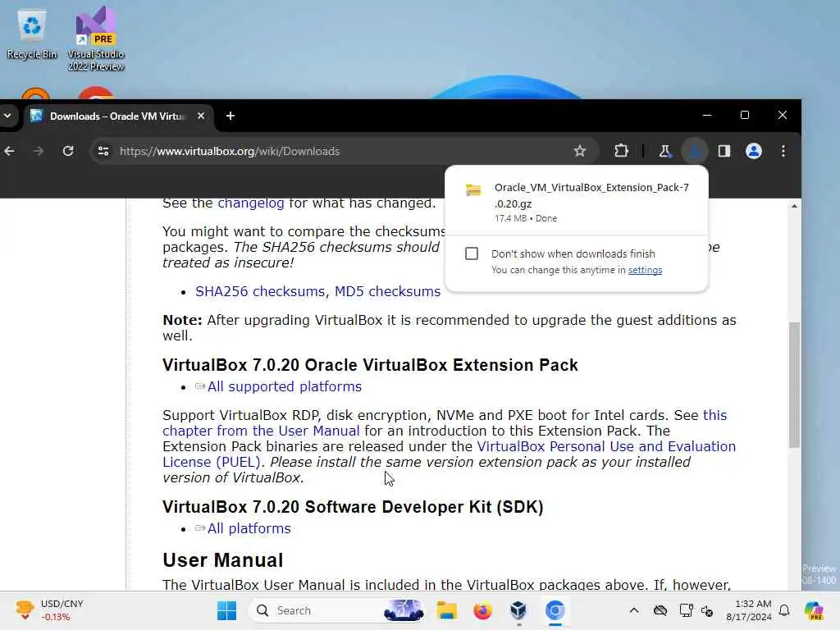The width and height of the screenshot is (840, 630).
Task: Click the cloud sync tray icon
Action: [660, 610]
